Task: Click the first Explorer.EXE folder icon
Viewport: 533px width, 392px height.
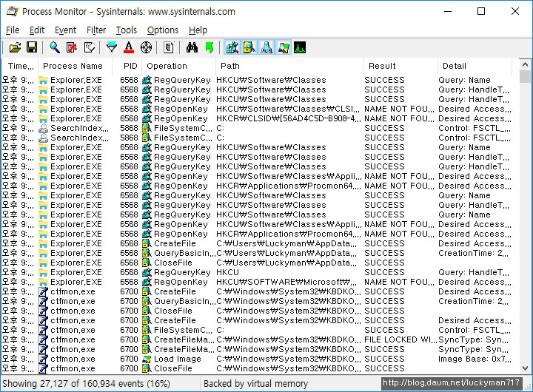Action: [x=43, y=81]
